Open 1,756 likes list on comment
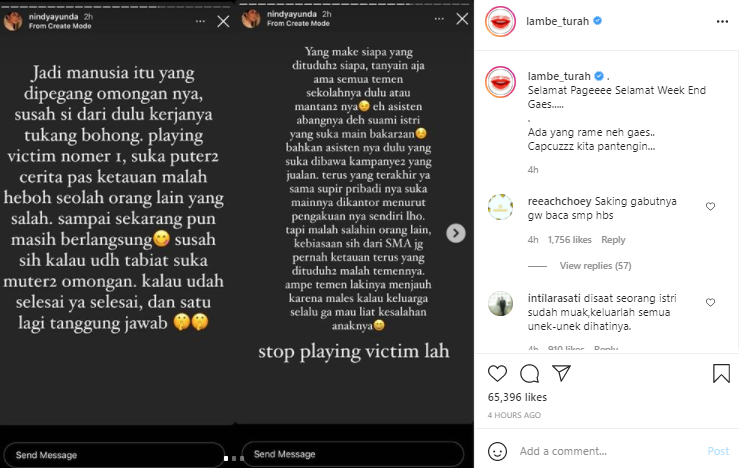This screenshot has height=468, width=739. [x=569, y=240]
